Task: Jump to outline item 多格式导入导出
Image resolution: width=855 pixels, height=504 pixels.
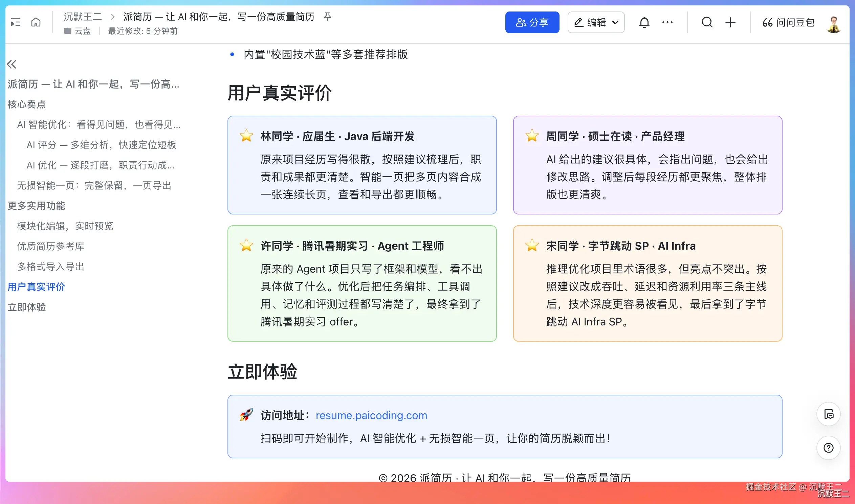Action: (51, 267)
